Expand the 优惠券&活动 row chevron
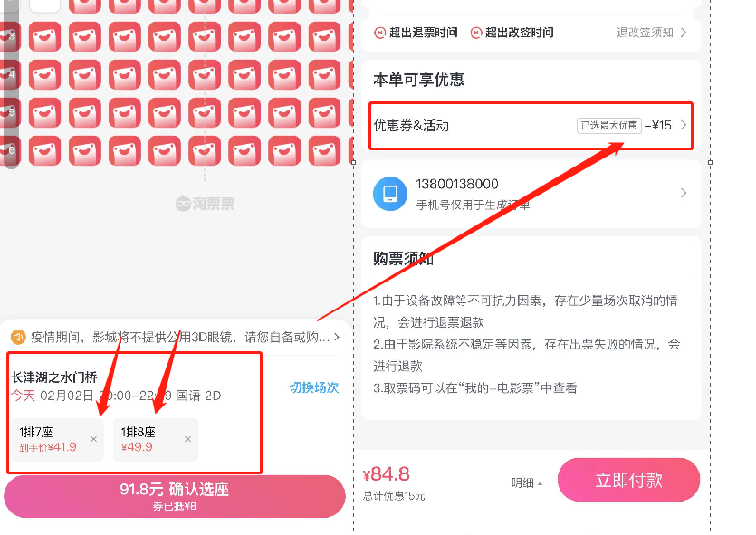The width and height of the screenshot is (756, 535). tap(684, 125)
